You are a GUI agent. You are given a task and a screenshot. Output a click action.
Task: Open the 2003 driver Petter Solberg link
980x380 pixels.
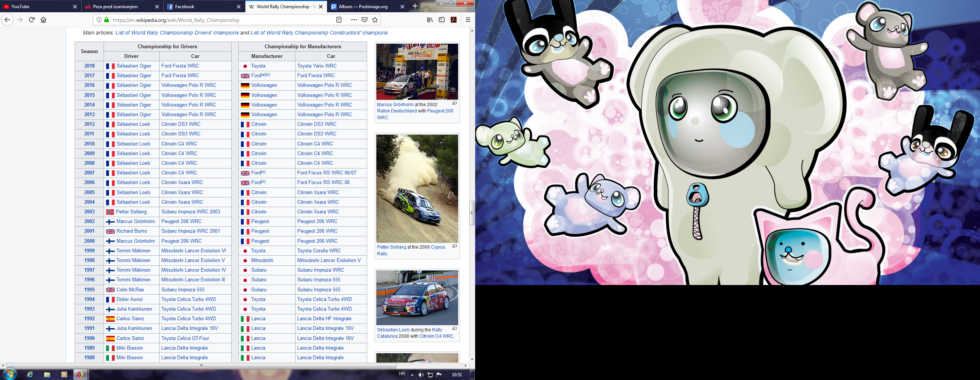coord(131,212)
